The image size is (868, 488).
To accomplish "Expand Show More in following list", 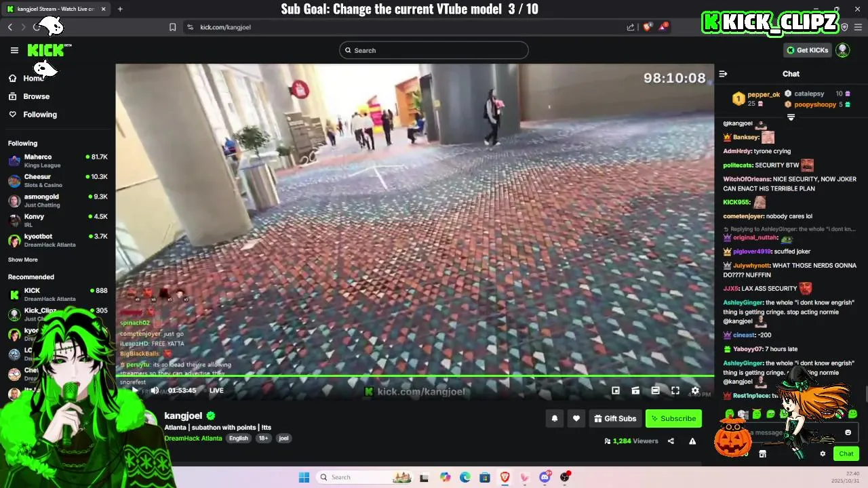I will pos(22,260).
